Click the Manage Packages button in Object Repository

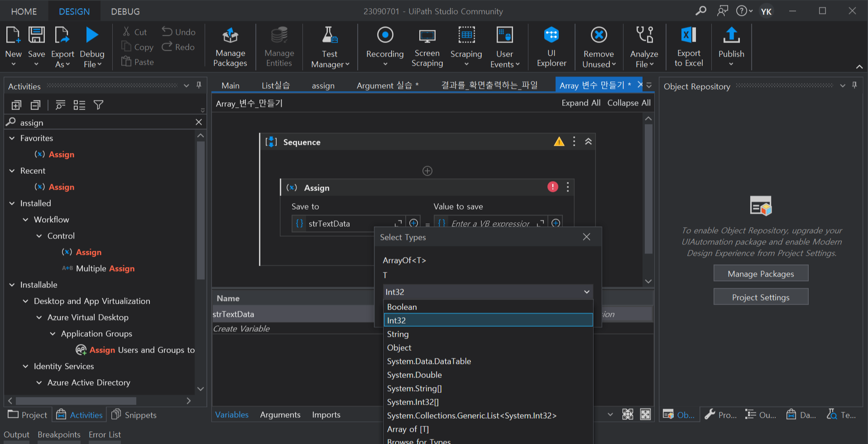pyautogui.click(x=761, y=273)
